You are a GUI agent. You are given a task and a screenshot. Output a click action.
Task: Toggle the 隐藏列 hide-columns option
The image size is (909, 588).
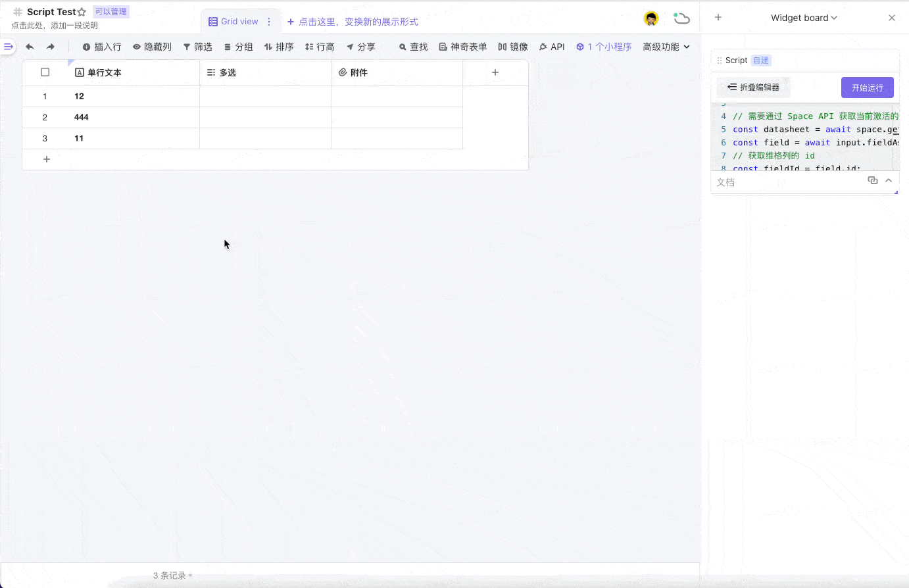[152, 47]
